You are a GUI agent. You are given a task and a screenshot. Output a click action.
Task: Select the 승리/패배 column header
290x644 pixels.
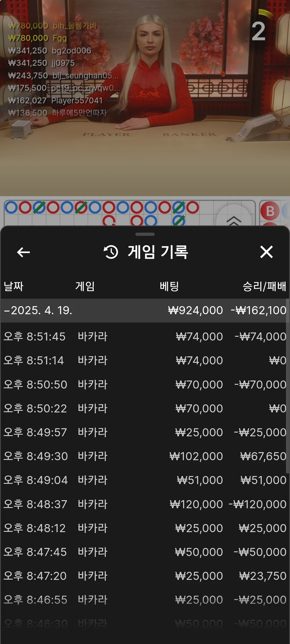point(264,286)
